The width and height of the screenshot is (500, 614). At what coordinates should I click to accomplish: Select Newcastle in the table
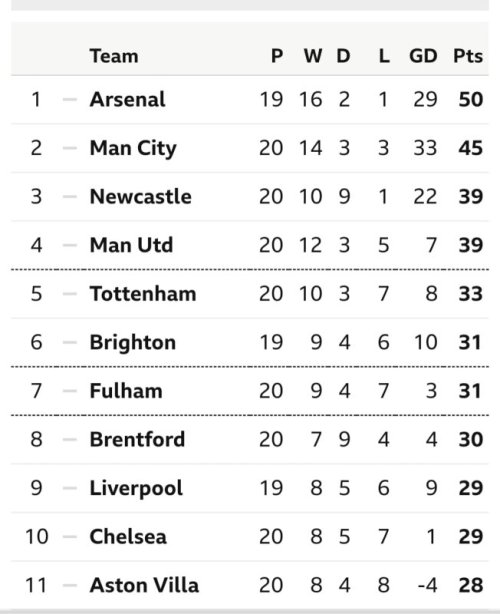tap(141, 196)
